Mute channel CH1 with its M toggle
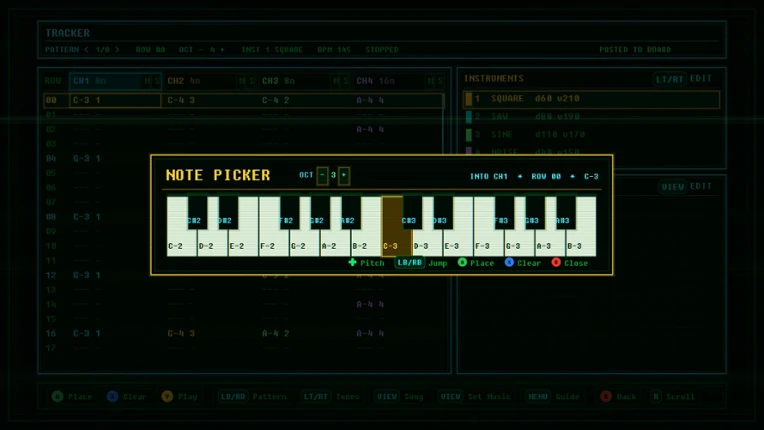The width and height of the screenshot is (764, 430). point(148,81)
